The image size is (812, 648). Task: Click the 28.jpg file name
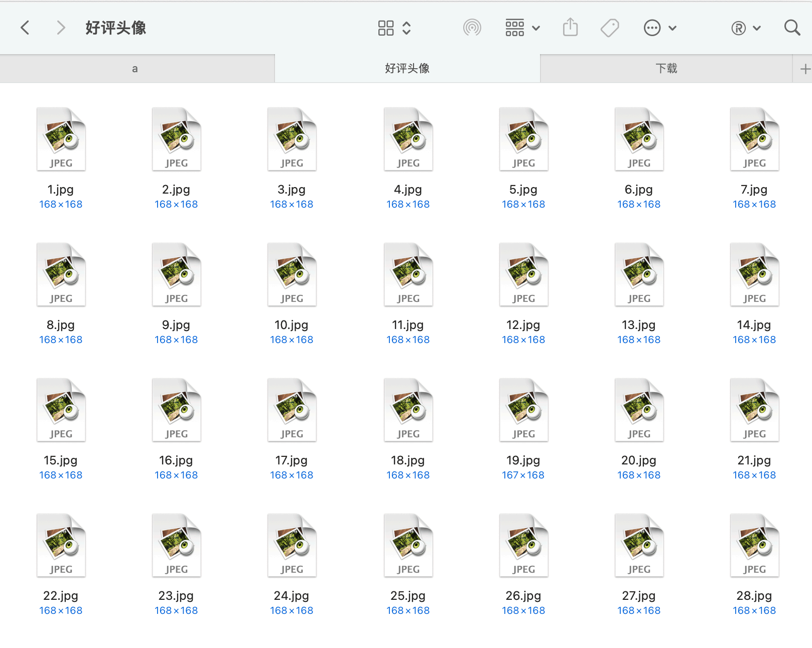point(754,596)
